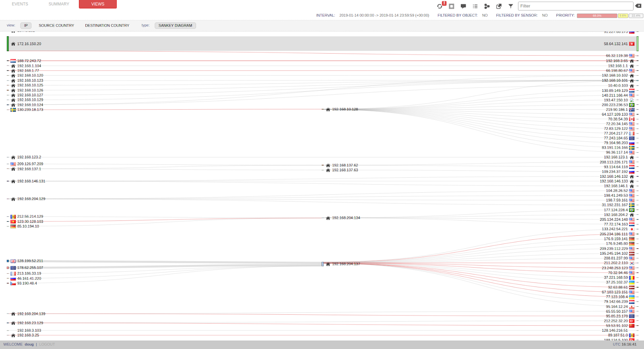Open the SANKEY DIAGRAM type selector
Screen dimensions: 644x349
tap(175, 25)
